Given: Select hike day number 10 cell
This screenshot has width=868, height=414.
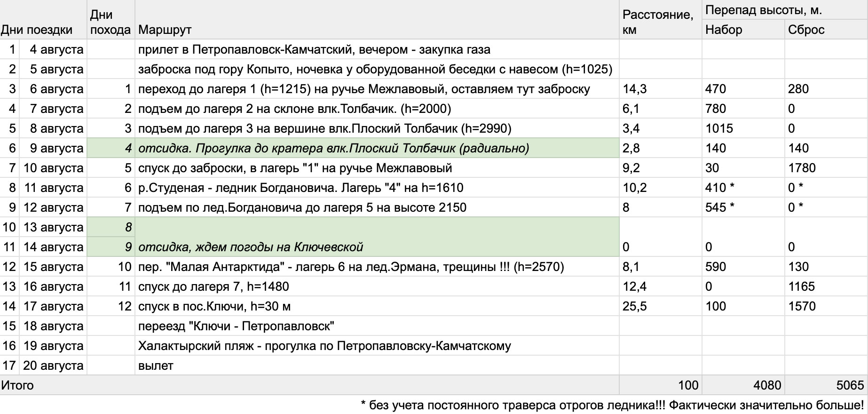Looking at the screenshot, I should 111,267.
